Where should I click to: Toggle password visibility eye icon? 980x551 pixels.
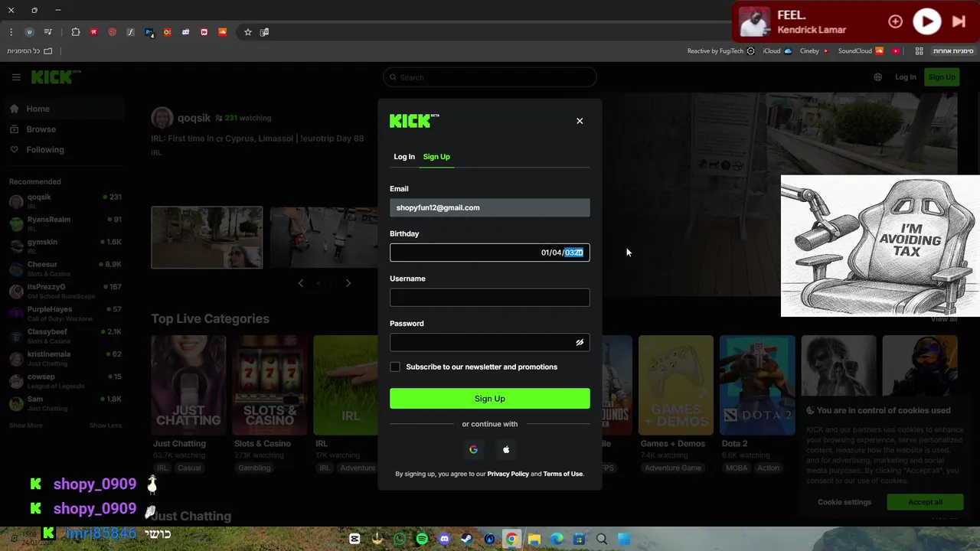pyautogui.click(x=580, y=343)
